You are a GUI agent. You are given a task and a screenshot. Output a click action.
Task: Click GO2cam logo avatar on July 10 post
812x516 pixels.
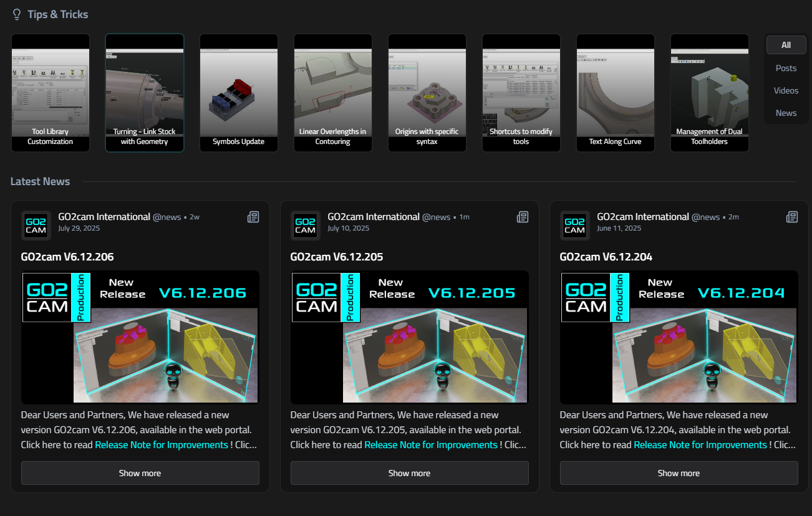tap(305, 225)
